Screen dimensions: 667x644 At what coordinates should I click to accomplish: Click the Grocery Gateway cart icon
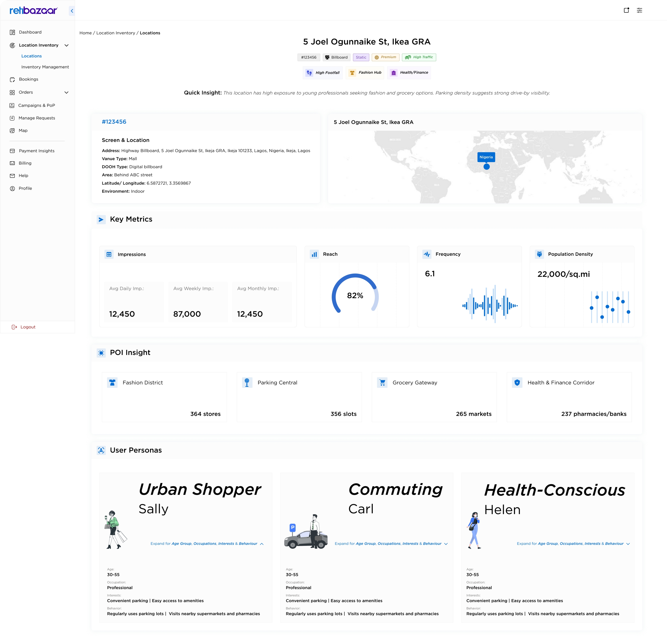point(382,383)
